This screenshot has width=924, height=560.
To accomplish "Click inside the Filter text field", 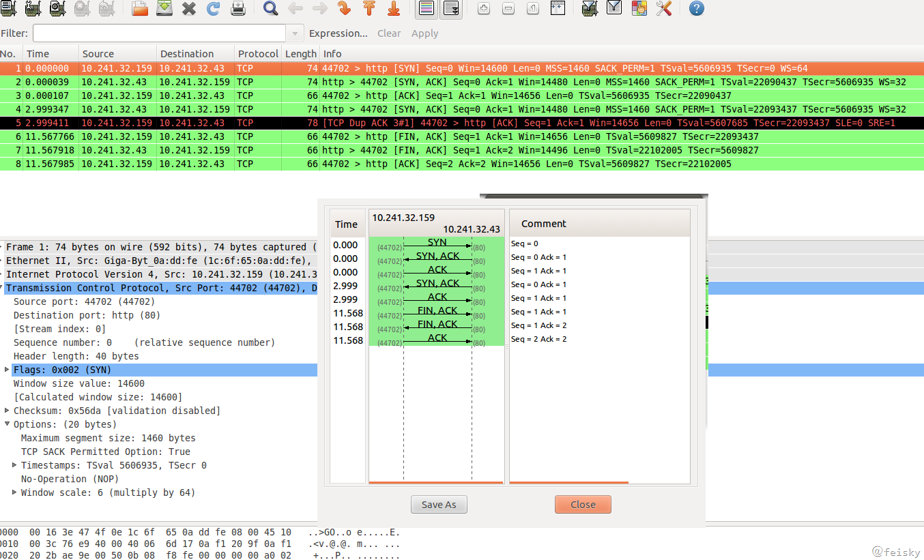I will click(x=158, y=33).
